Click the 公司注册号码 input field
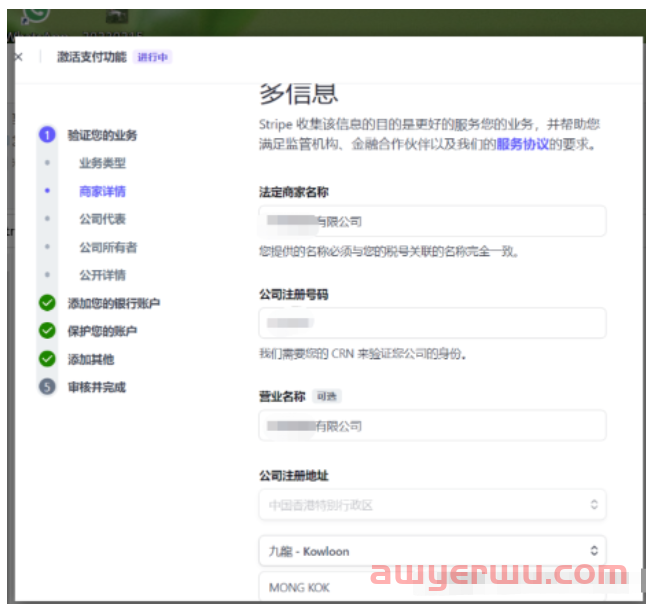Image resolution: width=646 pixels, height=604 pixels. tap(432, 323)
